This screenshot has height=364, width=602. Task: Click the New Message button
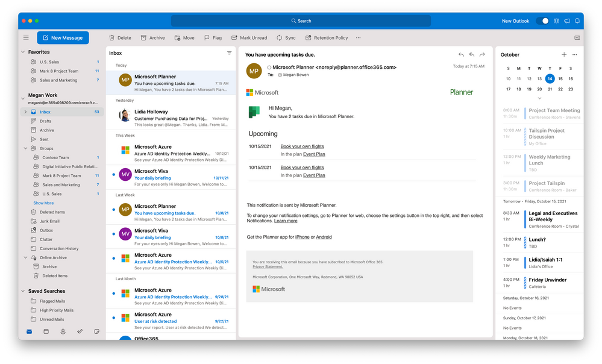click(63, 37)
